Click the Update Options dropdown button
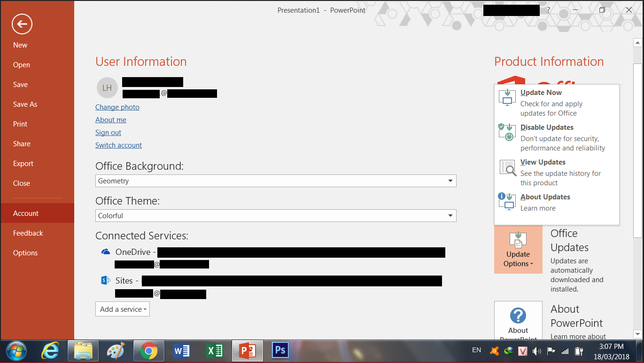Viewport: 644px width, 363px height. (518, 249)
